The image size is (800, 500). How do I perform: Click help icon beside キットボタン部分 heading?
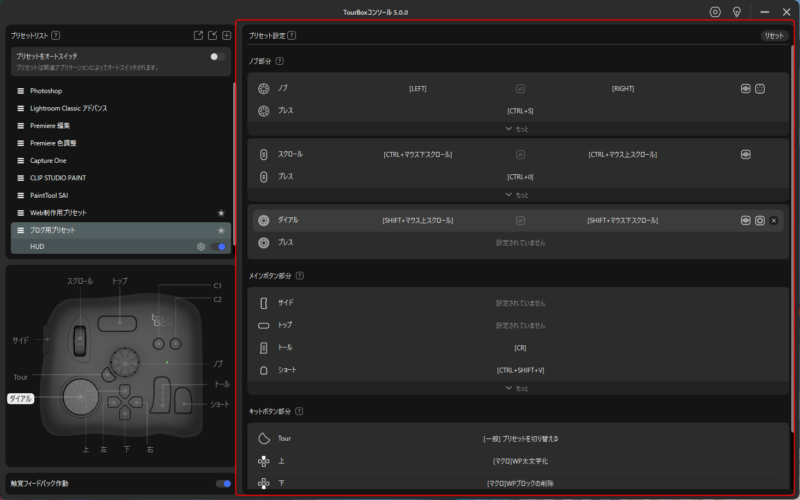[299, 411]
